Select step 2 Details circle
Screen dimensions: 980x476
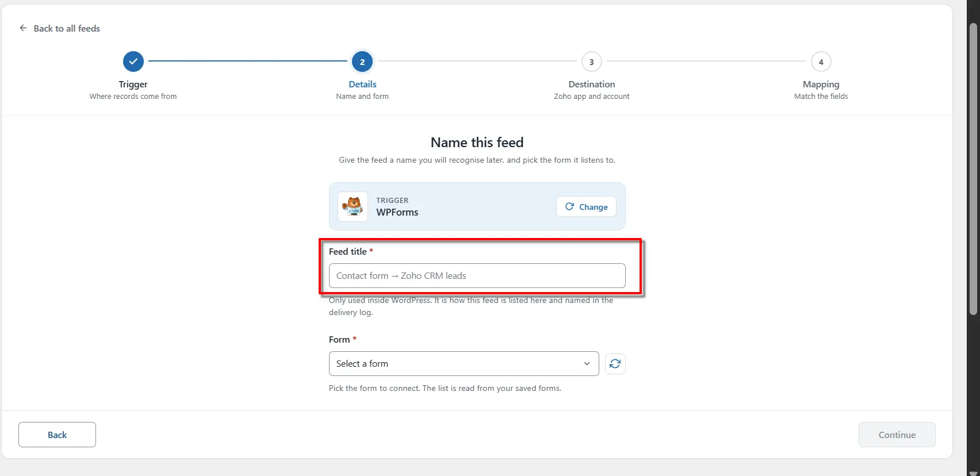tap(362, 62)
